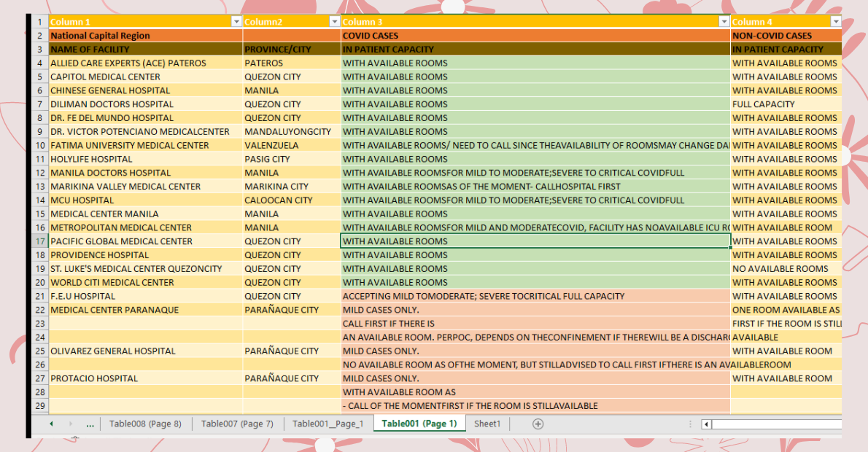
Task: Select DR. FE DEL MUNDO HOSPITAL cell
Action: point(146,118)
